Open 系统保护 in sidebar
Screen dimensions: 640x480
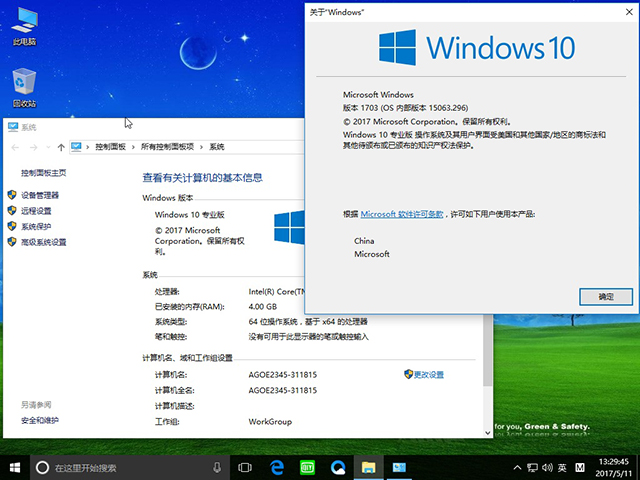pos(36,227)
